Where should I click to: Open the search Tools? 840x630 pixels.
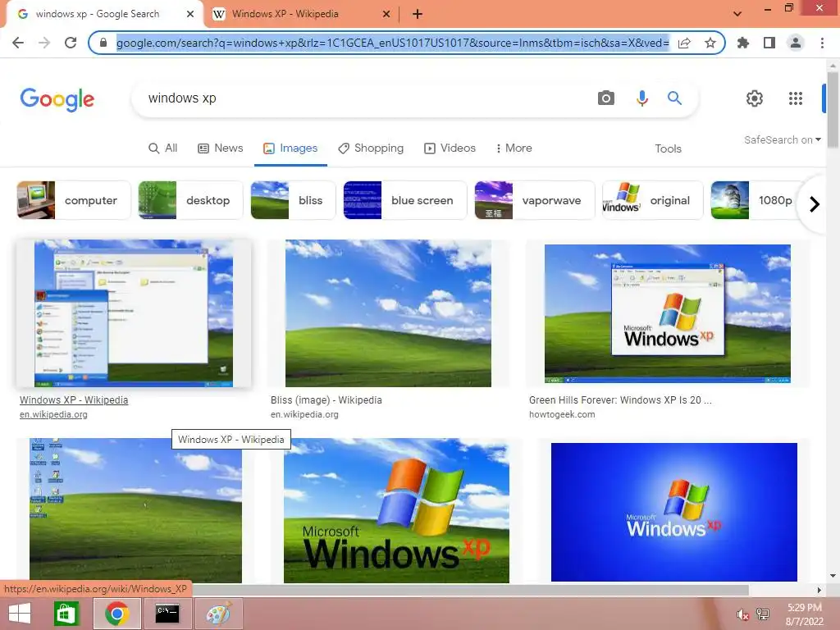tap(668, 148)
